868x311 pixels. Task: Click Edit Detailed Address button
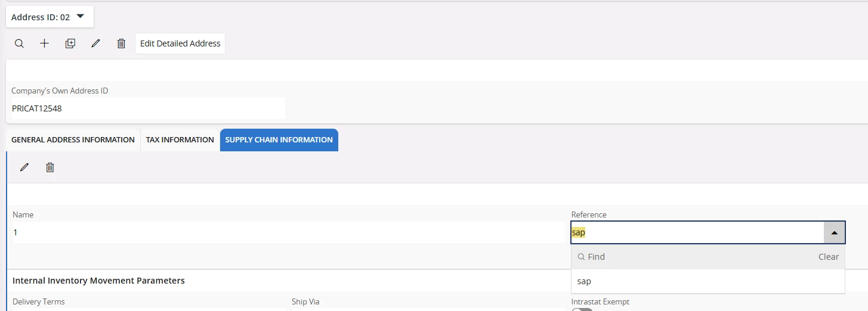coord(180,43)
